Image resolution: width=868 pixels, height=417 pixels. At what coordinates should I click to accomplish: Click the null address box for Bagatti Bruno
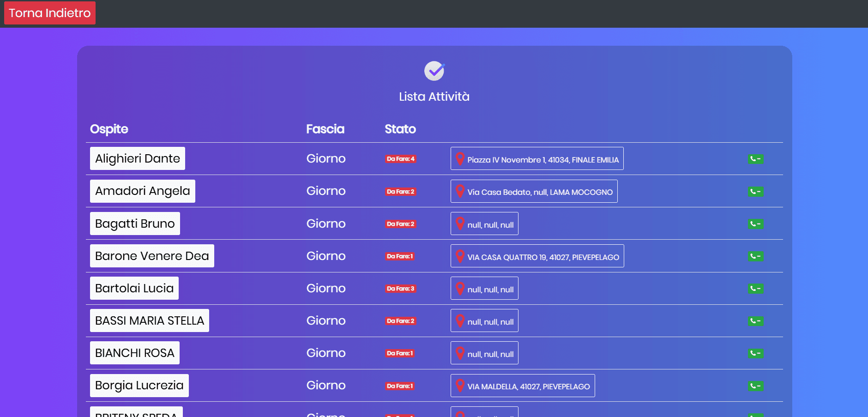(484, 224)
